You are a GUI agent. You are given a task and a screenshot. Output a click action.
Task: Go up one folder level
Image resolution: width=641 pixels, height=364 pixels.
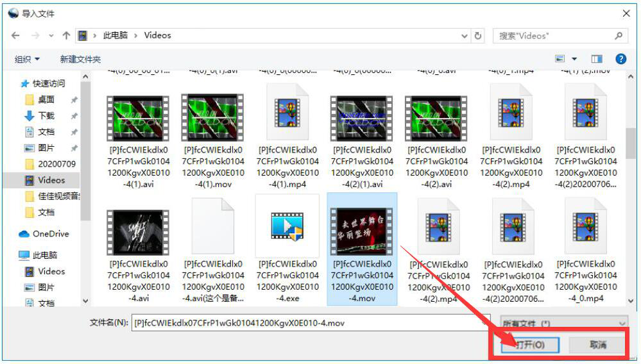66,35
